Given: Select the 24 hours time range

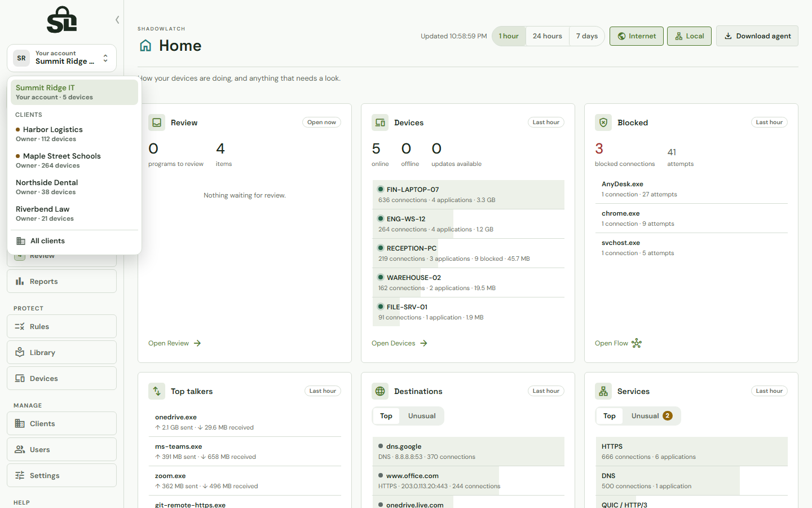Looking at the screenshot, I should coord(548,36).
